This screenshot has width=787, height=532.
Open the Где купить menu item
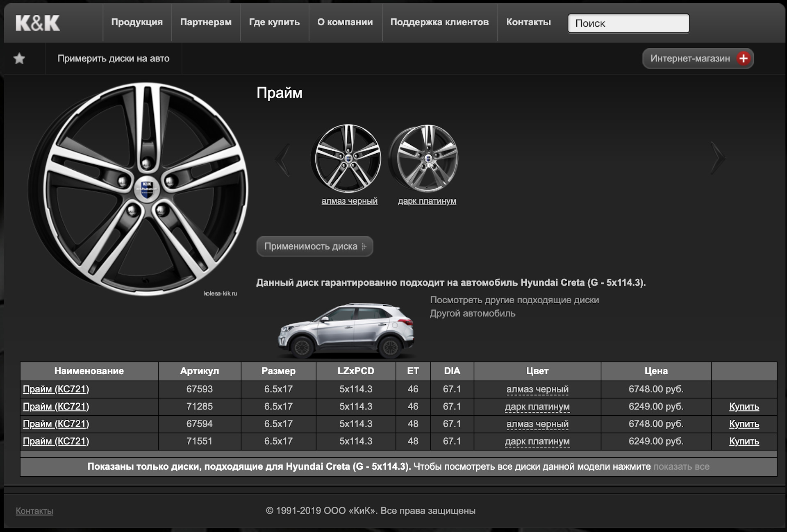pos(274,22)
